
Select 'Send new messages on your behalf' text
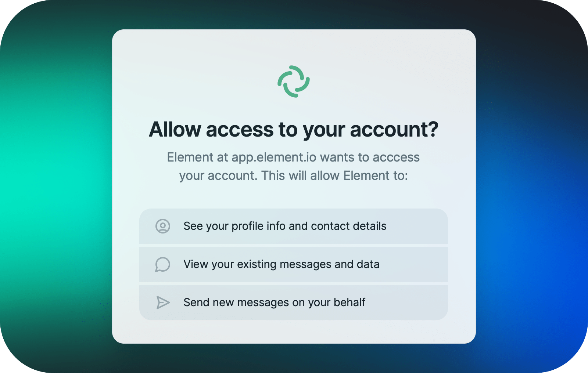click(274, 303)
